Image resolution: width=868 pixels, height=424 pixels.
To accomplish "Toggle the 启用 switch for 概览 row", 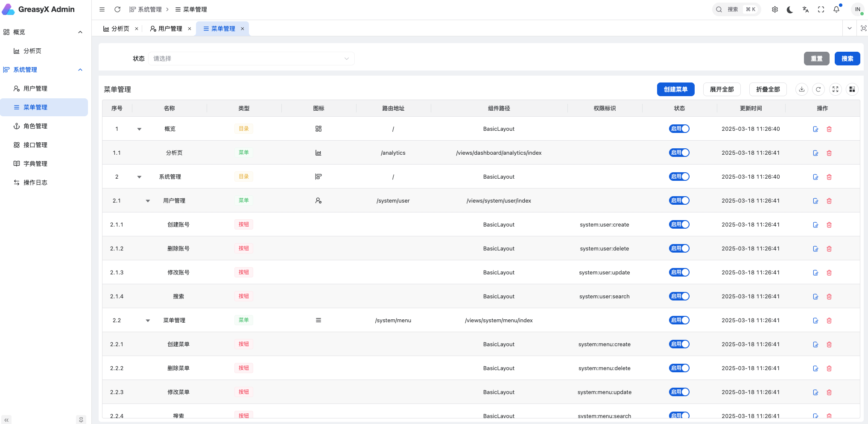I will coord(679,129).
